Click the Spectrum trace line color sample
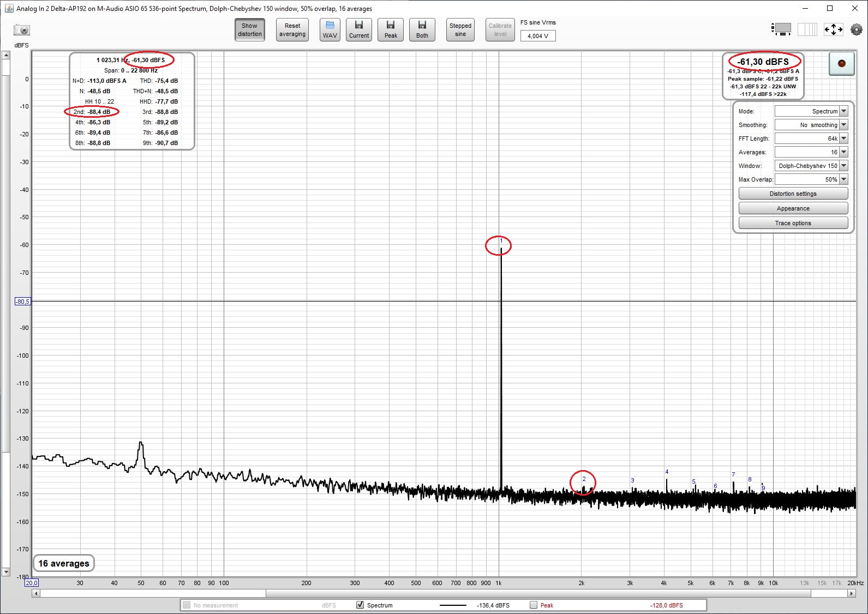 pos(453,605)
